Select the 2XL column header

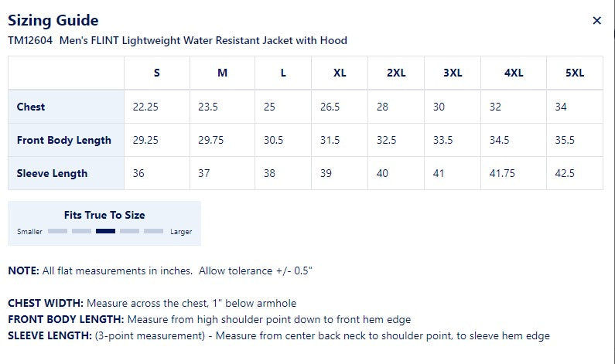coord(396,73)
